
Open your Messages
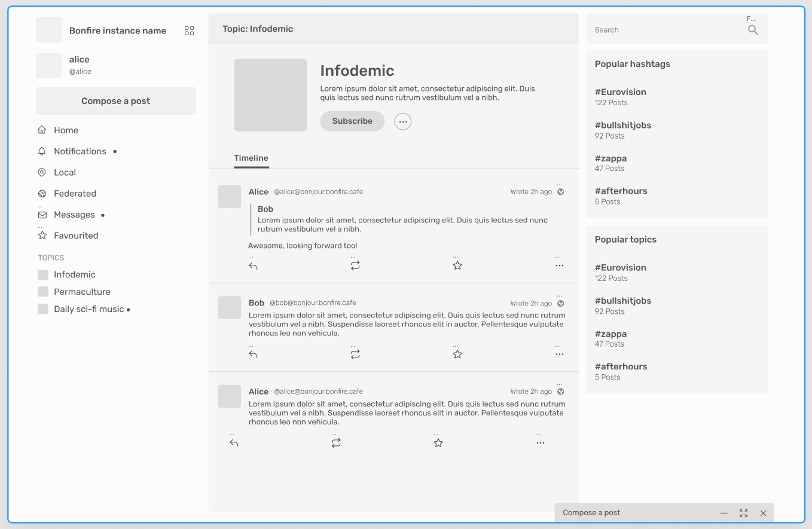point(74,214)
